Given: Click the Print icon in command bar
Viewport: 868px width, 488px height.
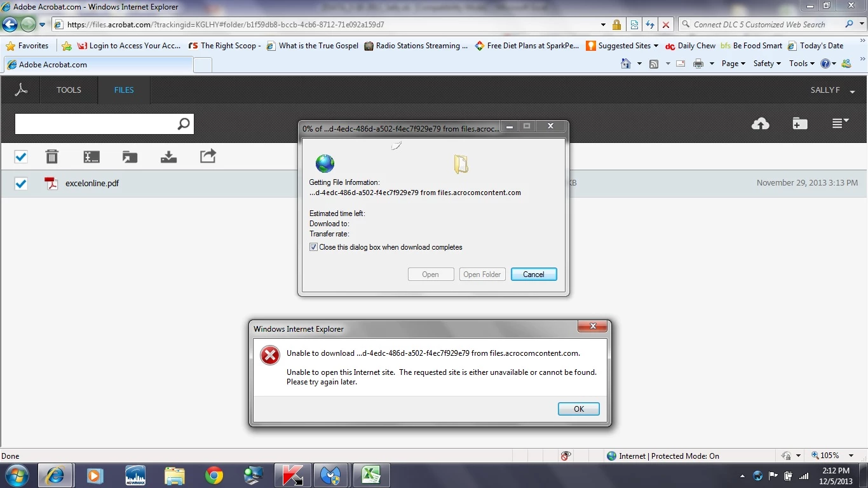Looking at the screenshot, I should [x=698, y=64].
